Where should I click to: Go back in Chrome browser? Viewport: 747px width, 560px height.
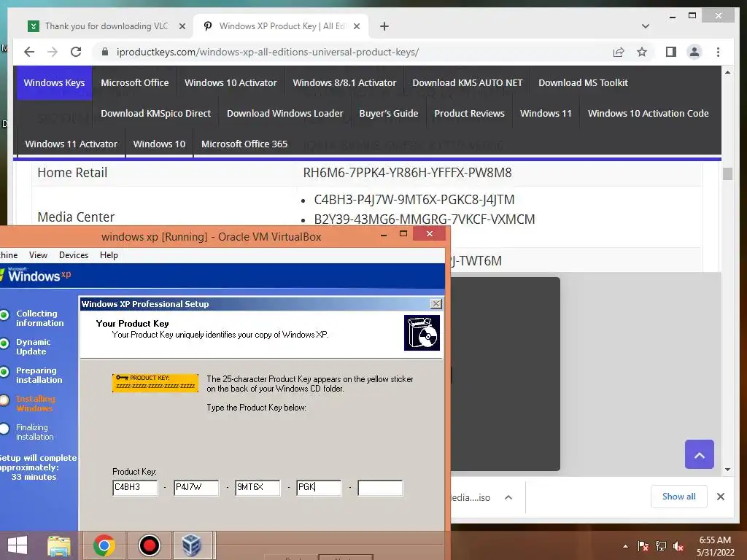pos(29,52)
